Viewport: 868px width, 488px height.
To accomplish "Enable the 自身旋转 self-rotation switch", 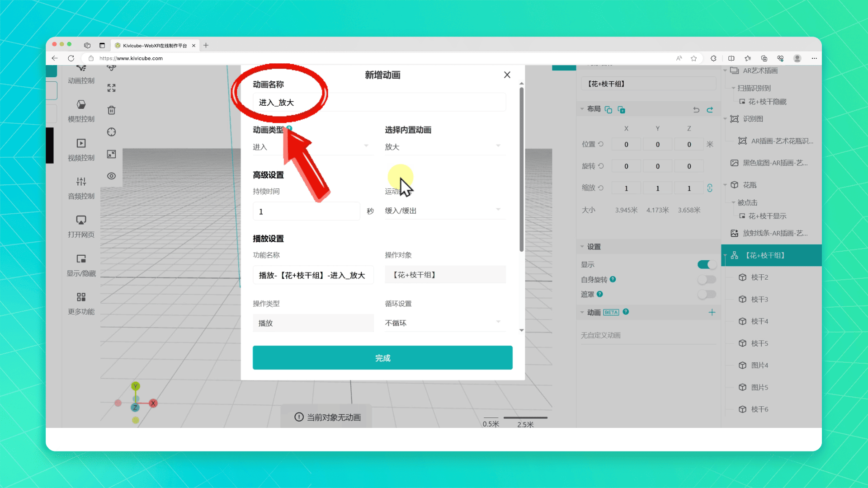I will tap(706, 280).
